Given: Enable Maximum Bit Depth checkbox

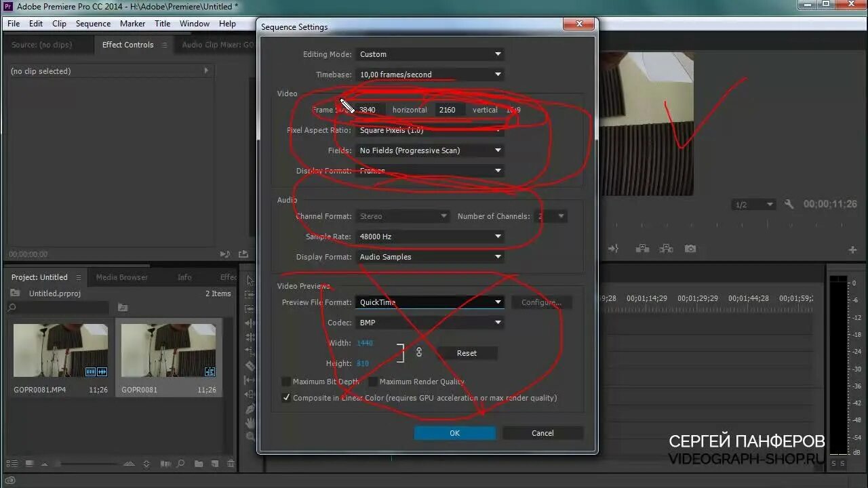Looking at the screenshot, I should pos(286,382).
